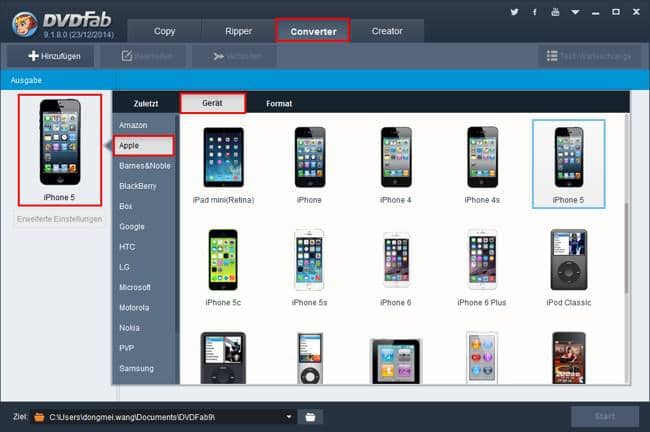This screenshot has width=650, height=432.
Task: Select PVP in the brand list
Action: 144,348
